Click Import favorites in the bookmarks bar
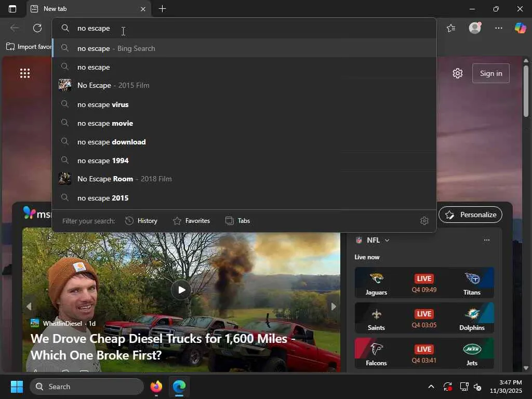Screen dimensions: 532x399 click(x=29, y=47)
